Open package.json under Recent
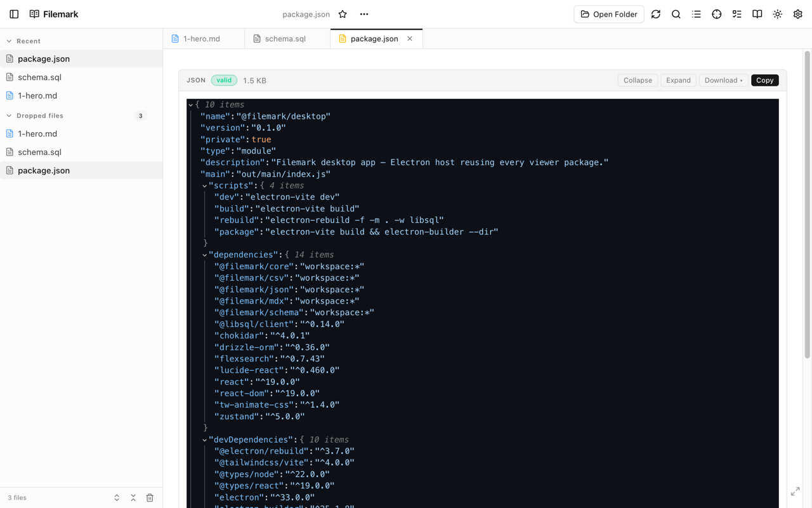The height and width of the screenshot is (508, 812). [x=81, y=59]
